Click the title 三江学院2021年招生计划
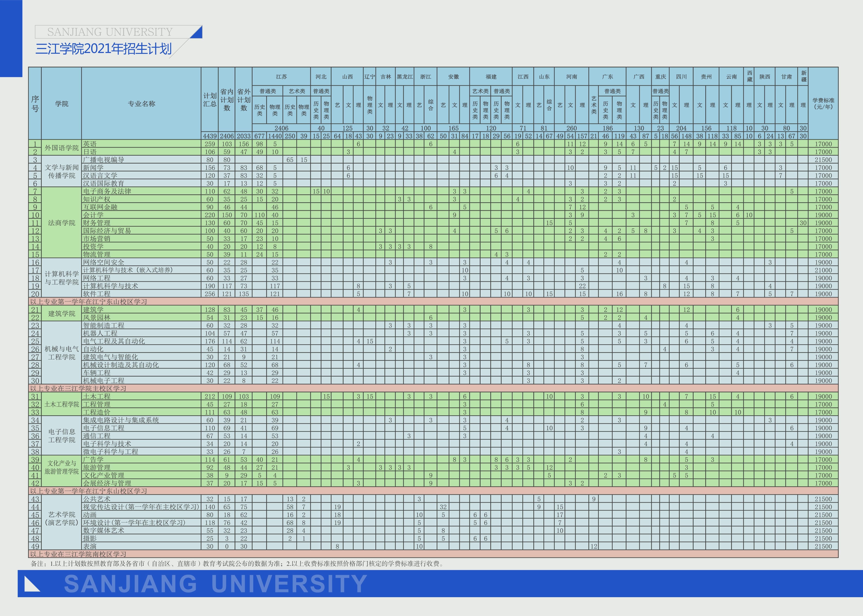 click(104, 49)
